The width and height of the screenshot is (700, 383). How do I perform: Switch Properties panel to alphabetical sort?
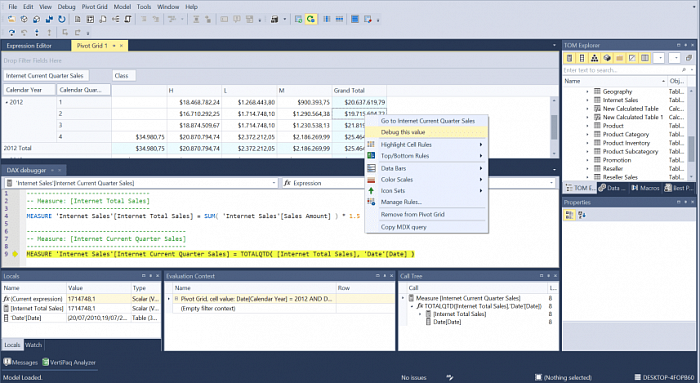[581, 215]
